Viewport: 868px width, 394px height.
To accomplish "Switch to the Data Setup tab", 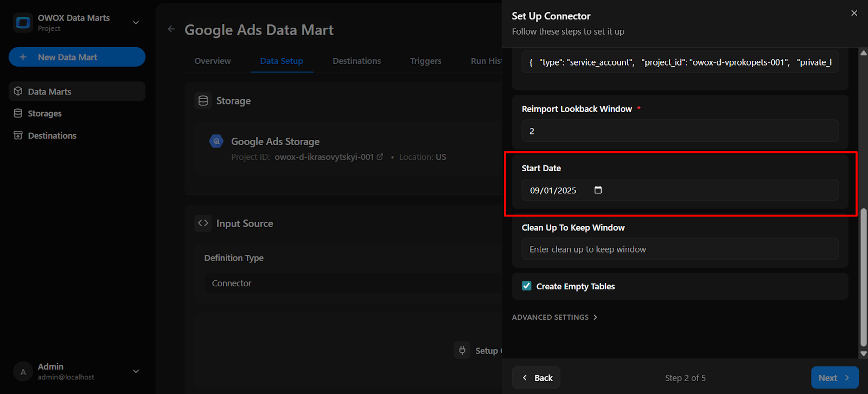I will point(282,61).
